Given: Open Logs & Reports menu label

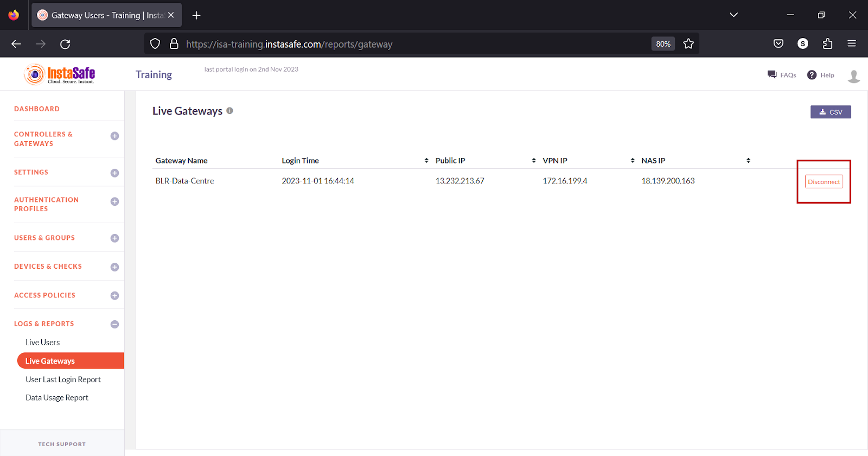Looking at the screenshot, I should (44, 324).
